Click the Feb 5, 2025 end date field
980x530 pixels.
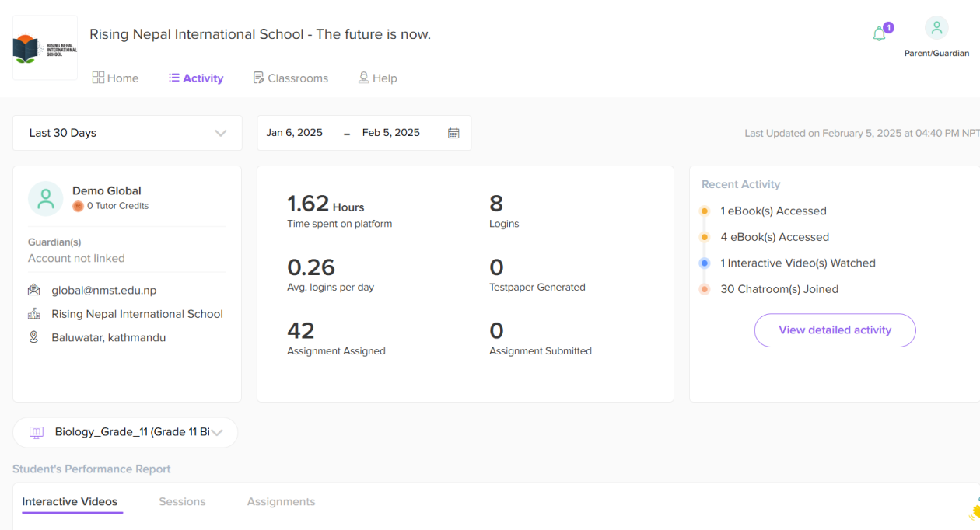coord(390,133)
